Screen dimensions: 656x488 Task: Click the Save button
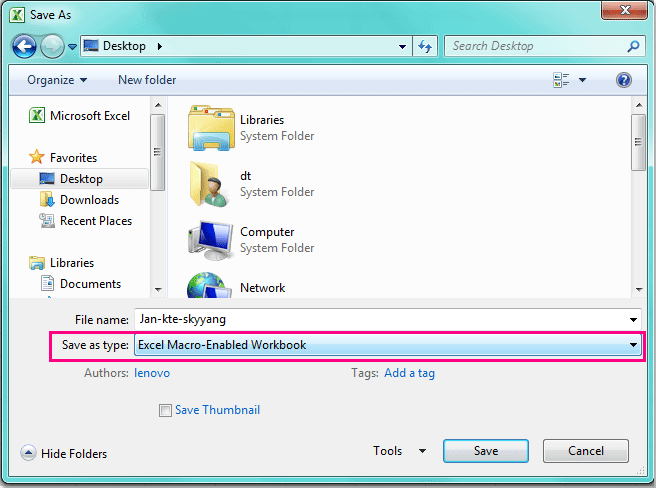pyautogui.click(x=486, y=451)
